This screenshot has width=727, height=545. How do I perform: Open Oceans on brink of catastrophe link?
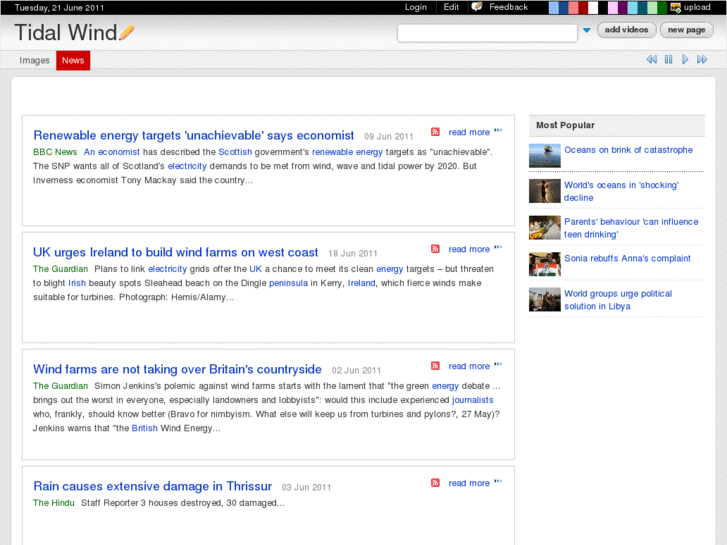pyautogui.click(x=628, y=150)
